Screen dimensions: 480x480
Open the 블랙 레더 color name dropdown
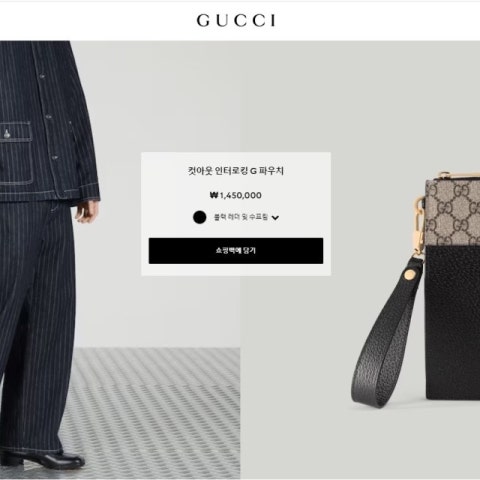[241, 217]
